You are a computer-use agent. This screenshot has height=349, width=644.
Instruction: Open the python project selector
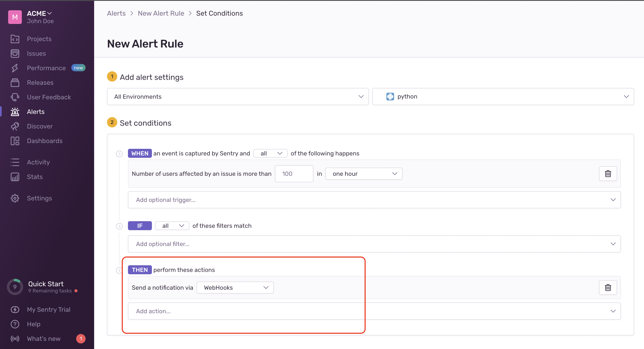503,96
